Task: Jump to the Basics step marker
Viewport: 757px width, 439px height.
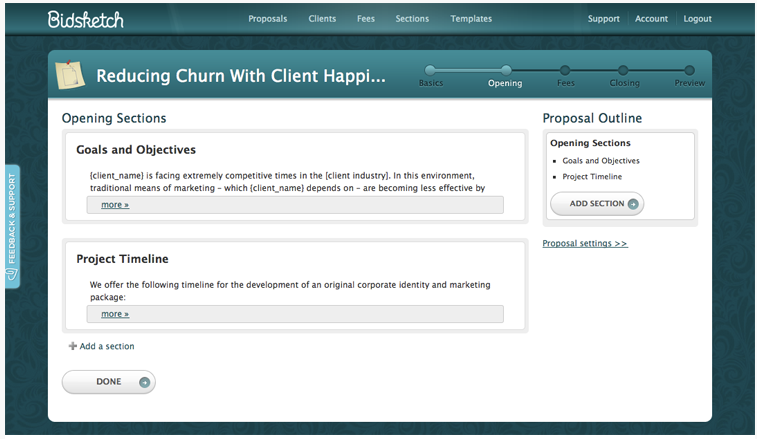Action: click(x=430, y=71)
